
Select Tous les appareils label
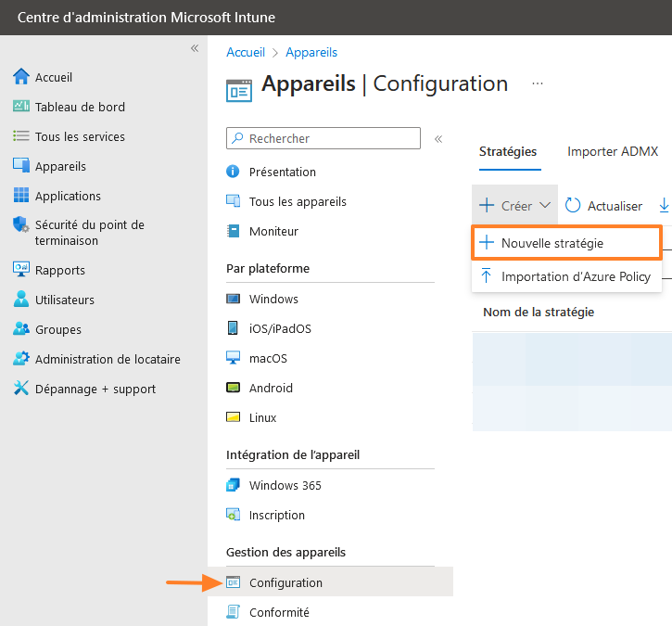pos(298,202)
